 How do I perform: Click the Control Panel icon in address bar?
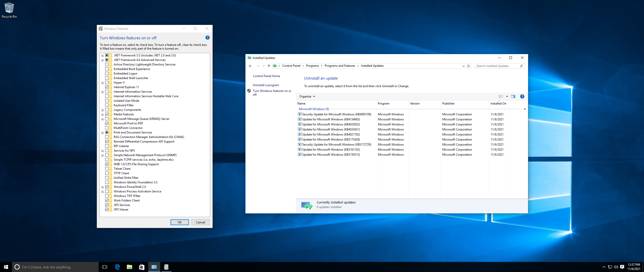[275, 66]
